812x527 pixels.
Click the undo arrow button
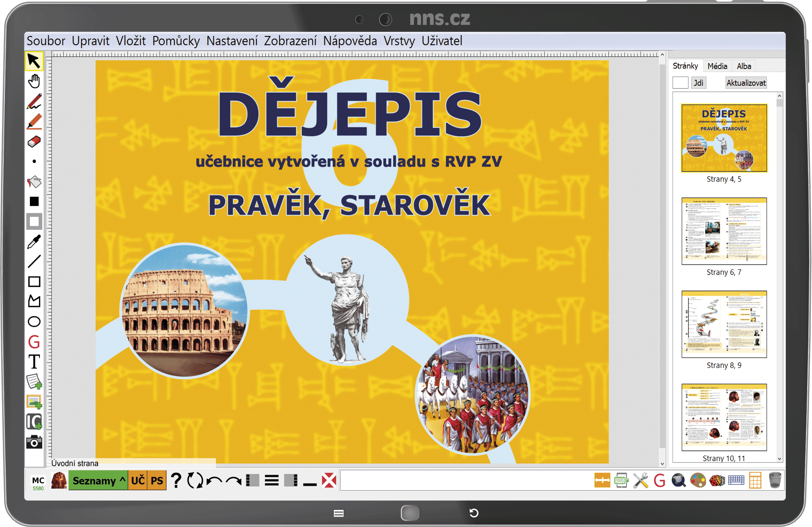(215, 481)
